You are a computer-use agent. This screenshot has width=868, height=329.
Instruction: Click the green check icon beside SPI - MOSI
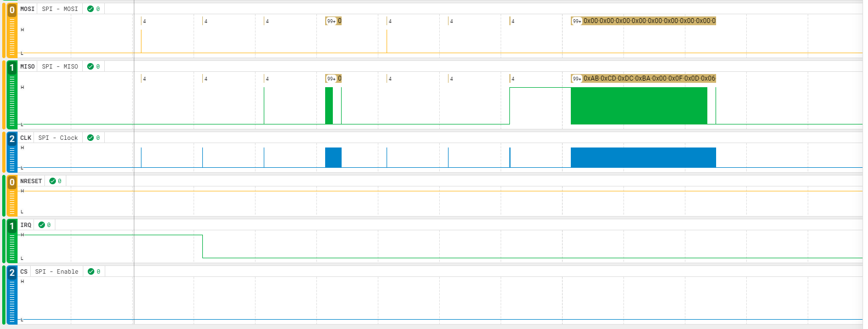(x=90, y=9)
